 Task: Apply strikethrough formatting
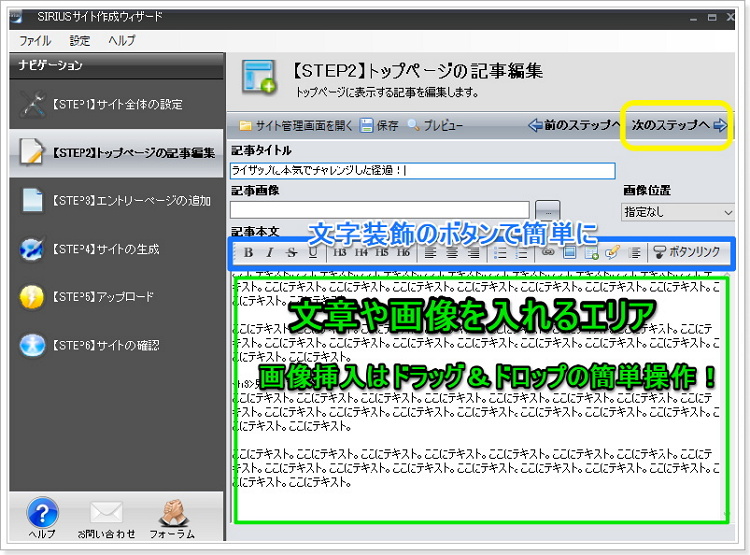tap(291, 253)
